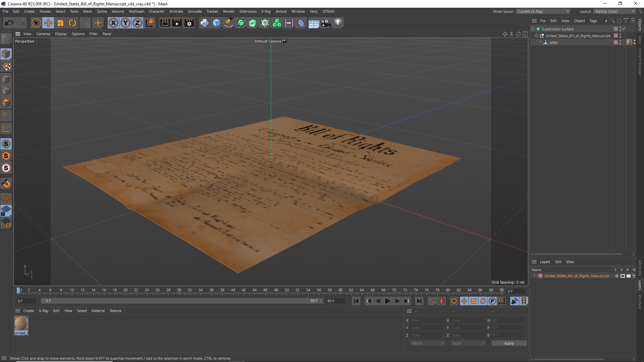644x362 pixels.
Task: Activate the Scale tool
Action: (x=60, y=23)
